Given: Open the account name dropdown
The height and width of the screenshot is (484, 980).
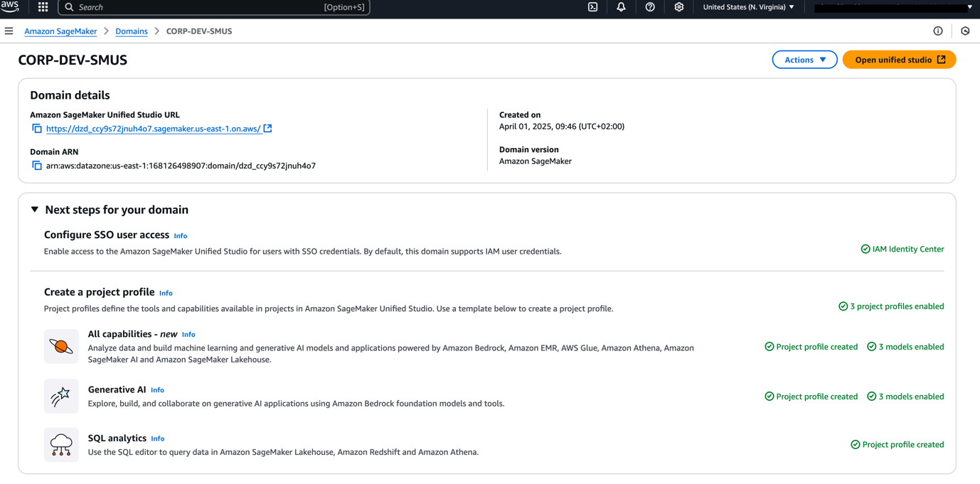Looking at the screenshot, I should pos(893,7).
